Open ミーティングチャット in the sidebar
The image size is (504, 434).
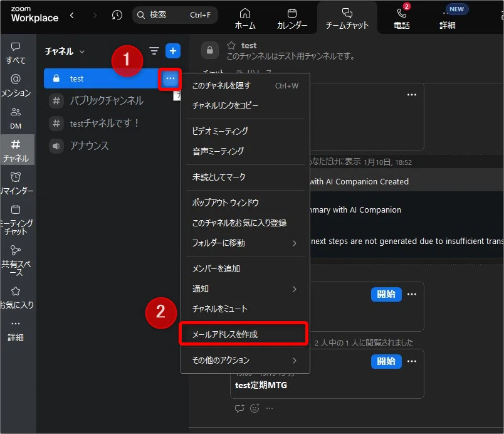pyautogui.click(x=16, y=221)
